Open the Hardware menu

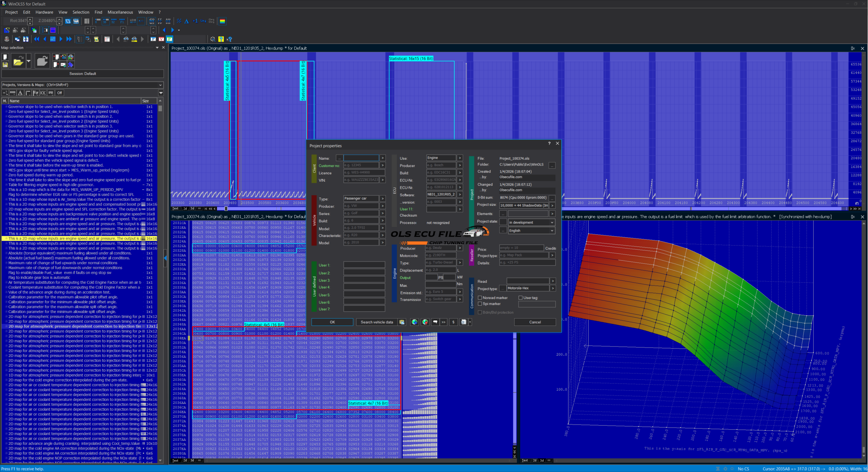pos(44,12)
